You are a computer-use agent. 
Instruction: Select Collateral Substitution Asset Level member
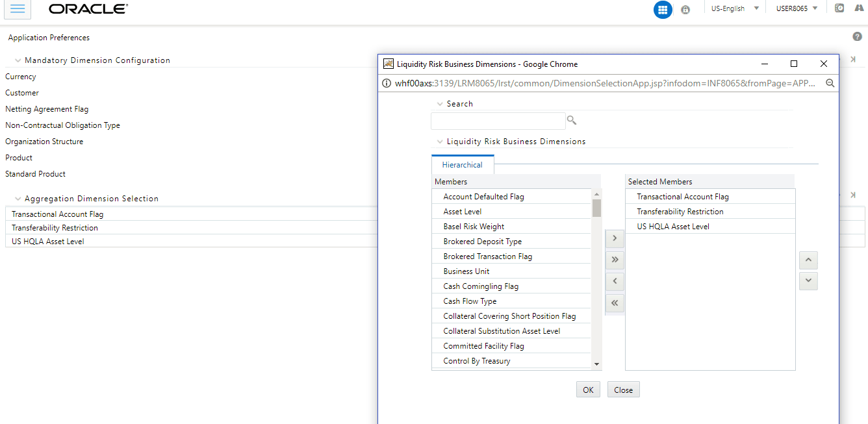pos(511,331)
